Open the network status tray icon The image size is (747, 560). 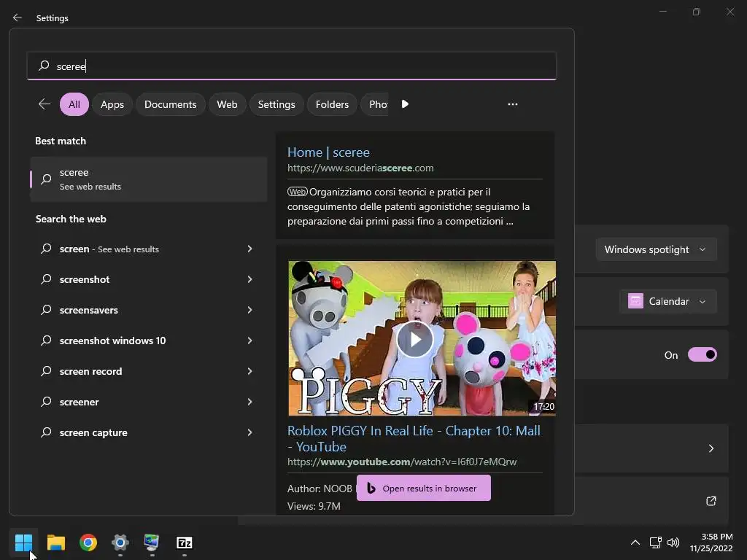tap(656, 542)
